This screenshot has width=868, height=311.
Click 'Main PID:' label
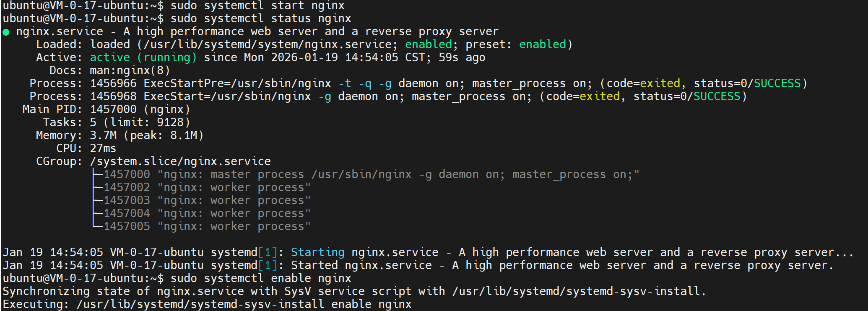pos(53,109)
